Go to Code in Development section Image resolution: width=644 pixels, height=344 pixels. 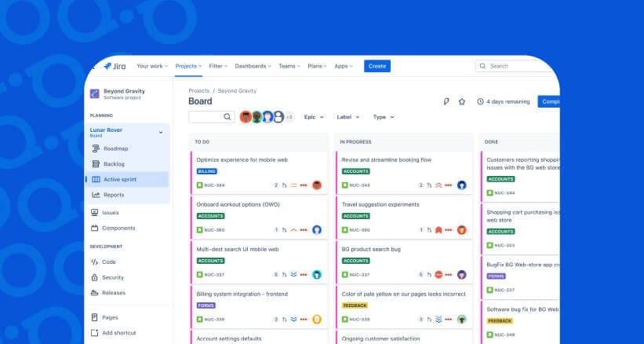point(109,262)
